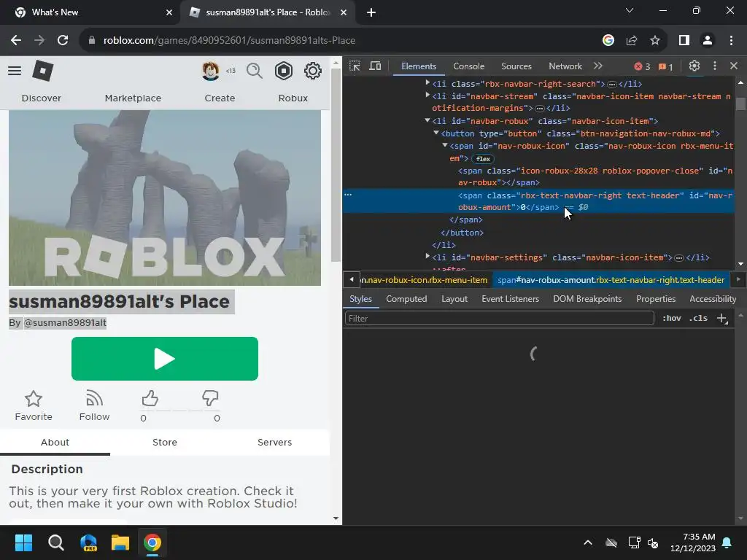Image resolution: width=747 pixels, height=560 pixels.
Task: Open the Robux navigation link
Action: coord(293,98)
